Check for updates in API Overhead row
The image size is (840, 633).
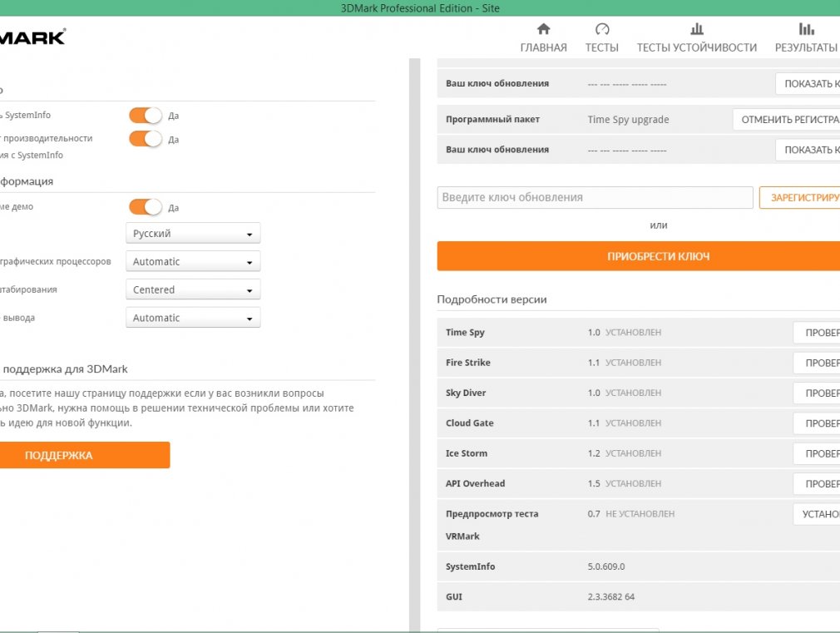(x=817, y=483)
